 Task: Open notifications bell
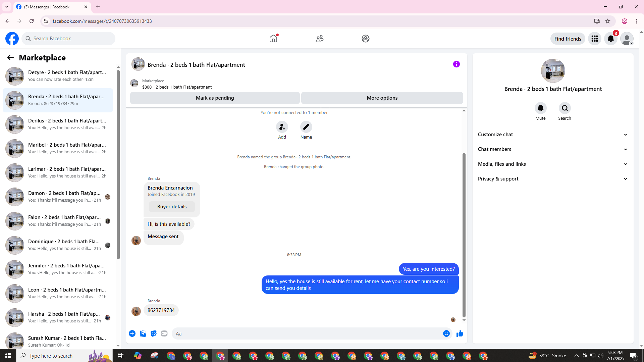point(611,39)
